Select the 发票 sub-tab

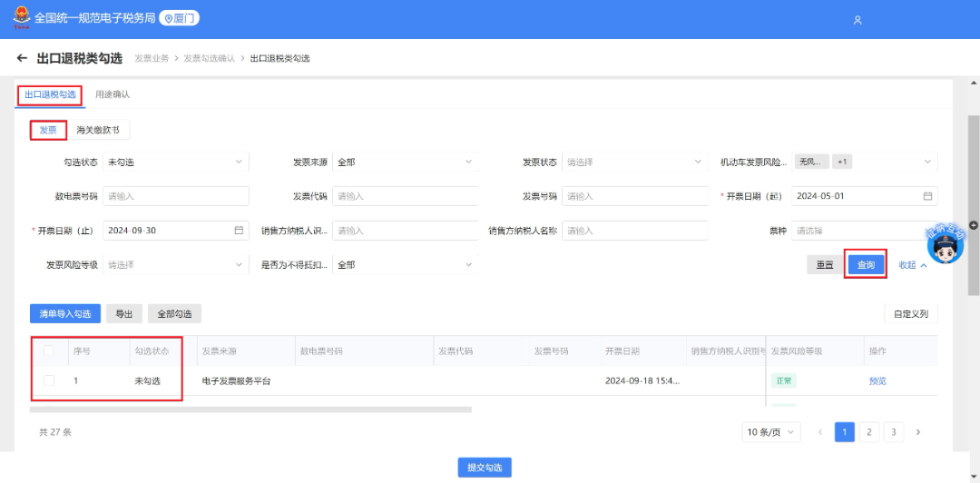tap(48, 130)
